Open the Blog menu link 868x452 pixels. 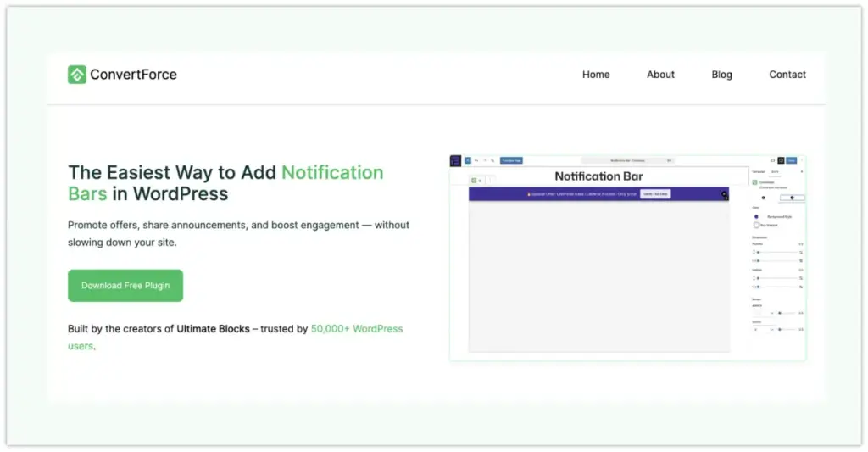pos(721,75)
